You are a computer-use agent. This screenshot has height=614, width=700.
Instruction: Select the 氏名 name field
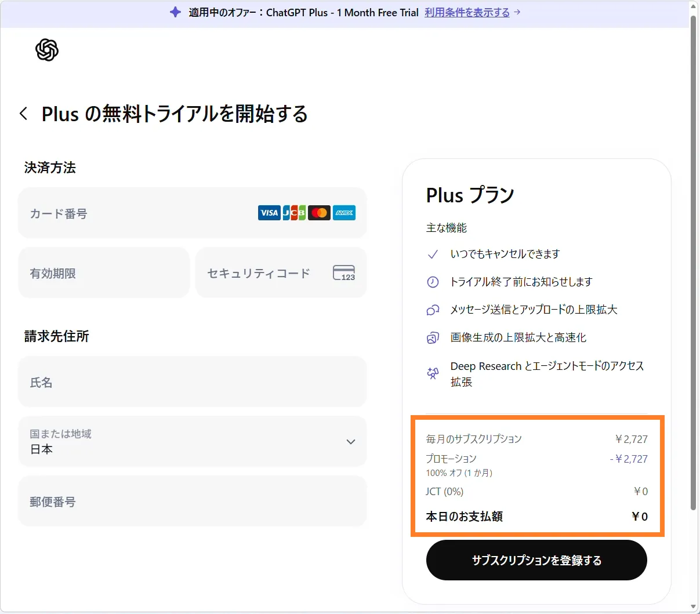[193, 382]
